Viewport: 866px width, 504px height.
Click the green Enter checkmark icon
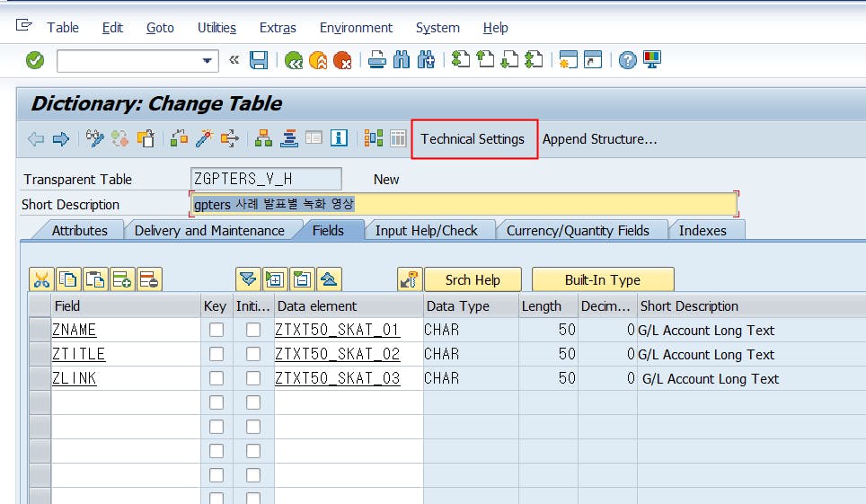tap(35, 59)
